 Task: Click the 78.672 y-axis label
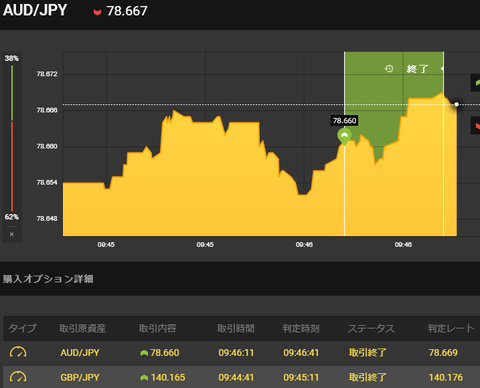(x=47, y=74)
